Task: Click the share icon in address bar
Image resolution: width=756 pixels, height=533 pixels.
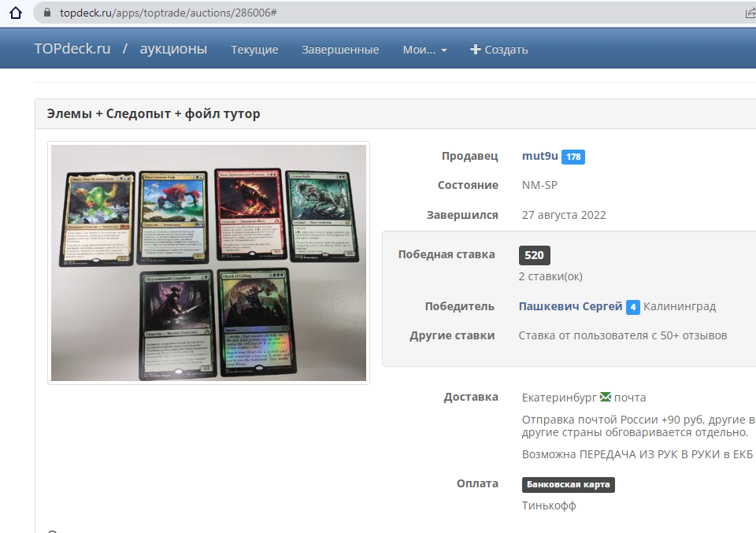Action: [x=750, y=13]
